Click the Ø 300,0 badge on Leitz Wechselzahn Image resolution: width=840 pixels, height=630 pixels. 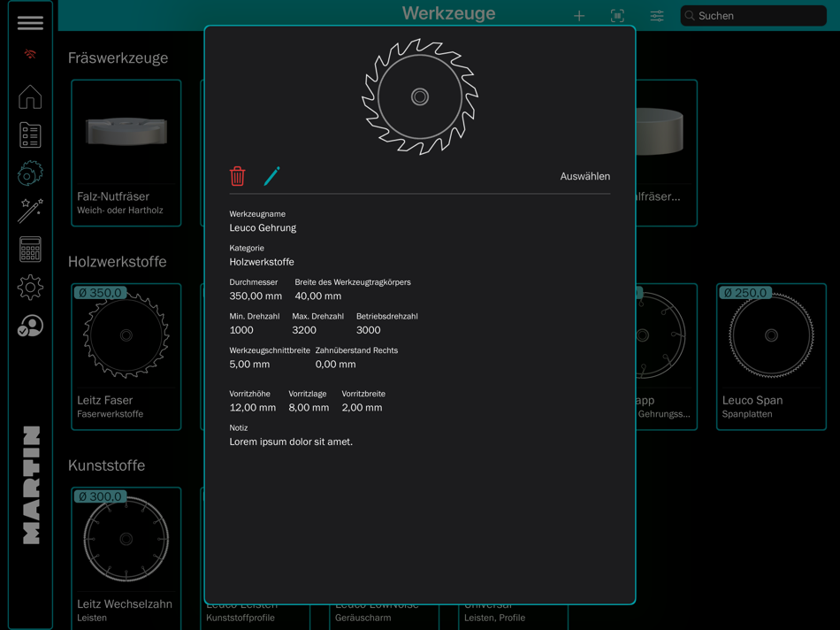(100, 496)
